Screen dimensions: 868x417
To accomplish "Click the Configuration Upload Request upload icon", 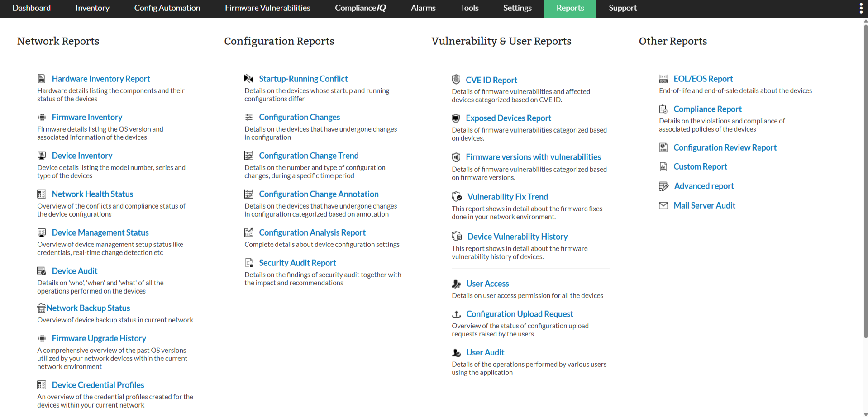I will 457,314.
